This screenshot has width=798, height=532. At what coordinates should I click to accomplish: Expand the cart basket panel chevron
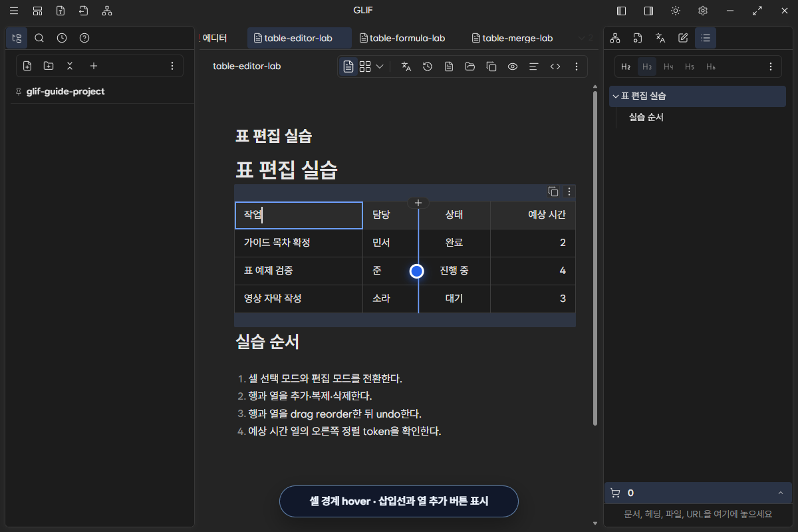(780, 493)
